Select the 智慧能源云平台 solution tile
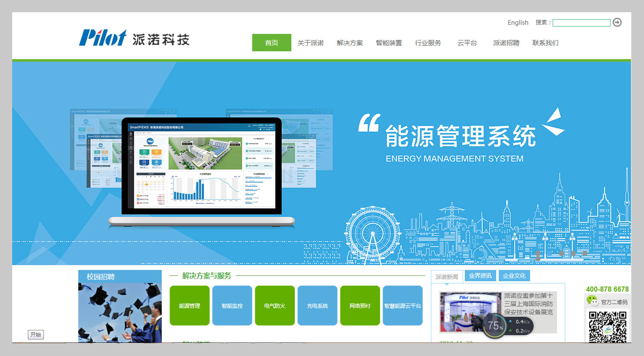 click(403, 306)
